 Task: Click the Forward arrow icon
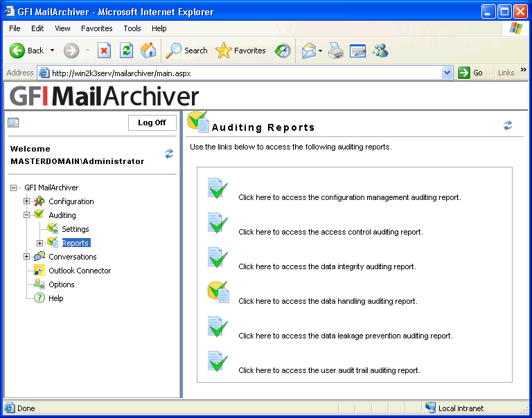pos(71,51)
